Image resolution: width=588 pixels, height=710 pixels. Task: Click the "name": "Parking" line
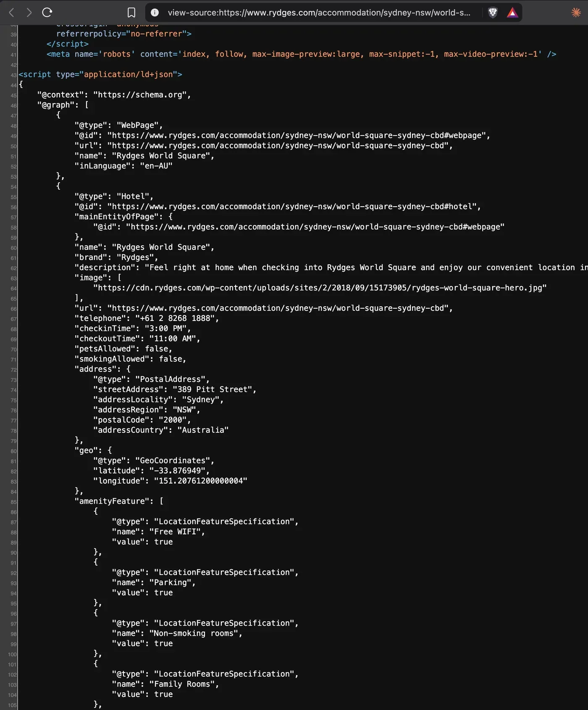(154, 583)
